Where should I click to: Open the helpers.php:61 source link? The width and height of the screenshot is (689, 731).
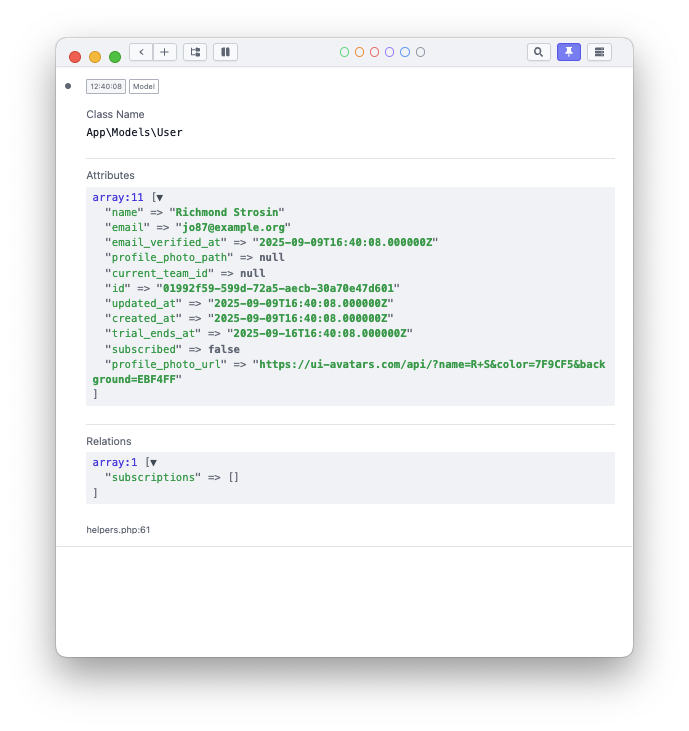tap(118, 530)
